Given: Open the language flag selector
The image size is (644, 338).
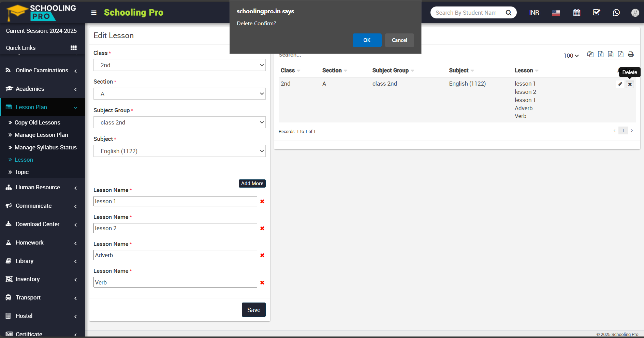Looking at the screenshot, I should tap(556, 13).
